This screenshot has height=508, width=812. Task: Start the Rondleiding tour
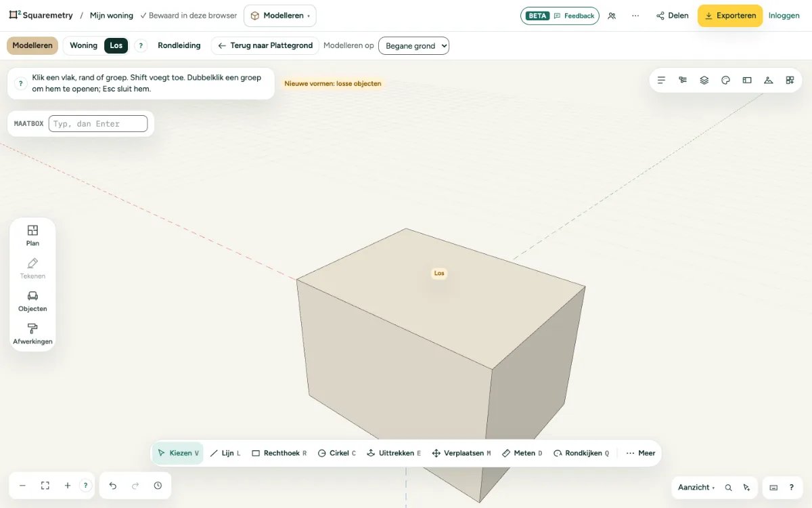[179, 45]
